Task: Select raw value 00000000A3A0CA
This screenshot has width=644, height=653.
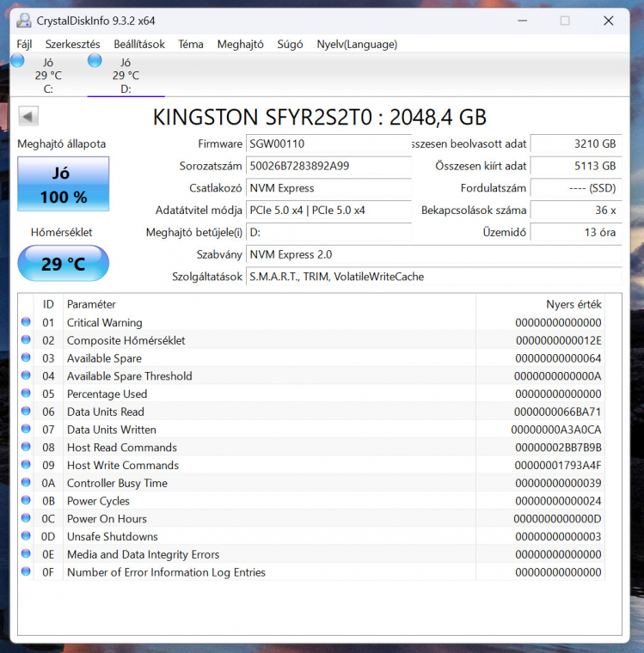Action: click(x=556, y=430)
